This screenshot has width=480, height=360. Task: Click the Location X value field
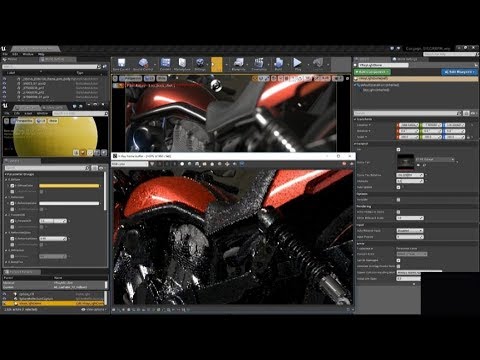tap(408, 125)
